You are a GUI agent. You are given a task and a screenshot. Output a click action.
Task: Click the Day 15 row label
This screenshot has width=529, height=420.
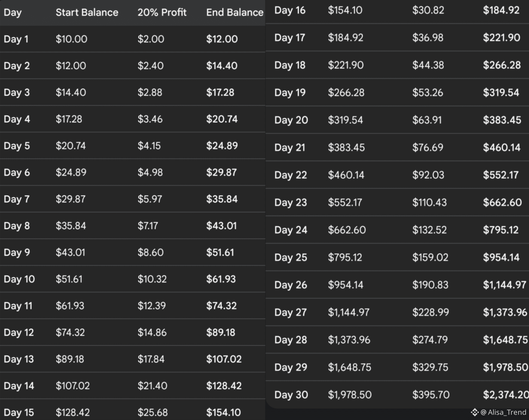pyautogui.click(x=19, y=413)
